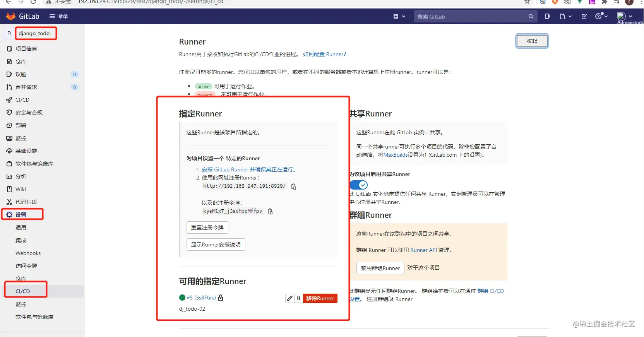Screen dimensions: 644x337
Task: Click the 代码片段 scissors icon
Action: point(9,202)
